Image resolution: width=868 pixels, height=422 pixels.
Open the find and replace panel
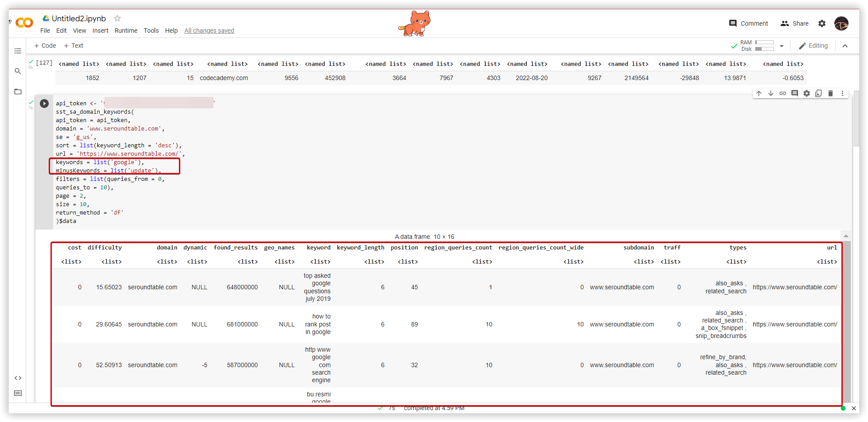click(18, 71)
